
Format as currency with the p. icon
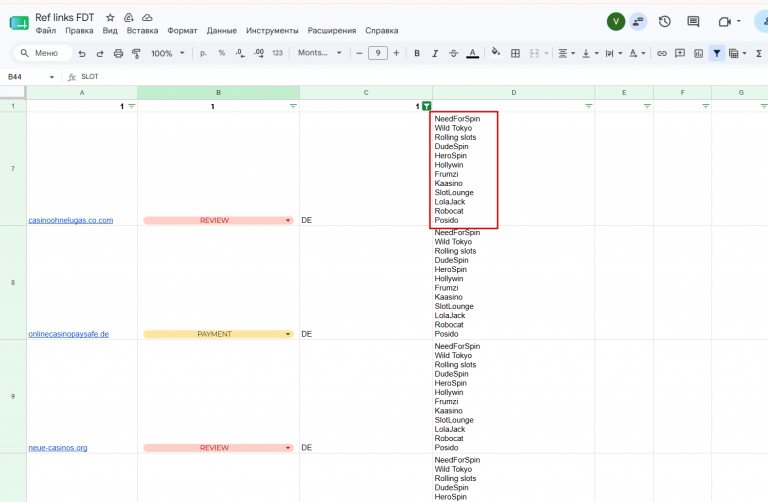[203, 53]
